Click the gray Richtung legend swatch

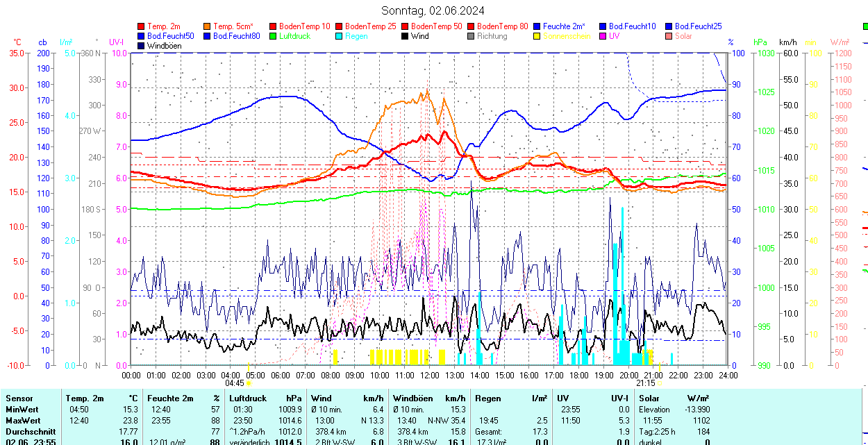coord(471,36)
